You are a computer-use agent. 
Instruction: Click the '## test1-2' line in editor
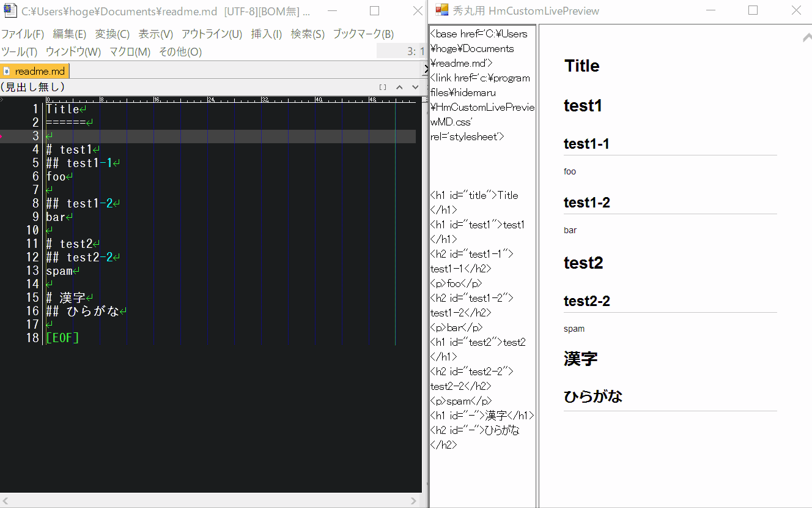tap(79, 204)
